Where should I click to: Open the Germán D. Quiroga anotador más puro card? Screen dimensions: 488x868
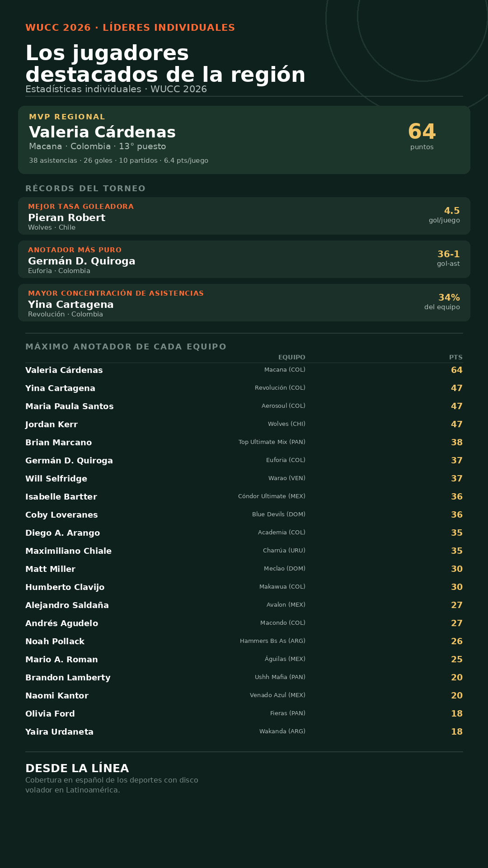point(244,259)
